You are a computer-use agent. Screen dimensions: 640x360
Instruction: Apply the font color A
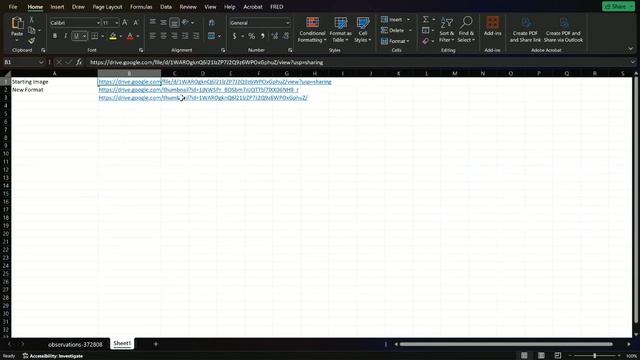coord(130,36)
